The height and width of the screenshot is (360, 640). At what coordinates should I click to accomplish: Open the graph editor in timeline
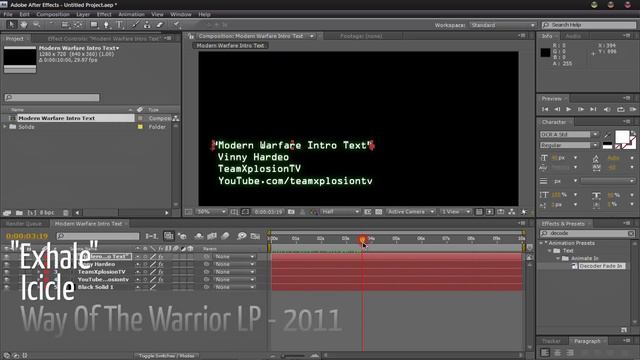(255, 236)
